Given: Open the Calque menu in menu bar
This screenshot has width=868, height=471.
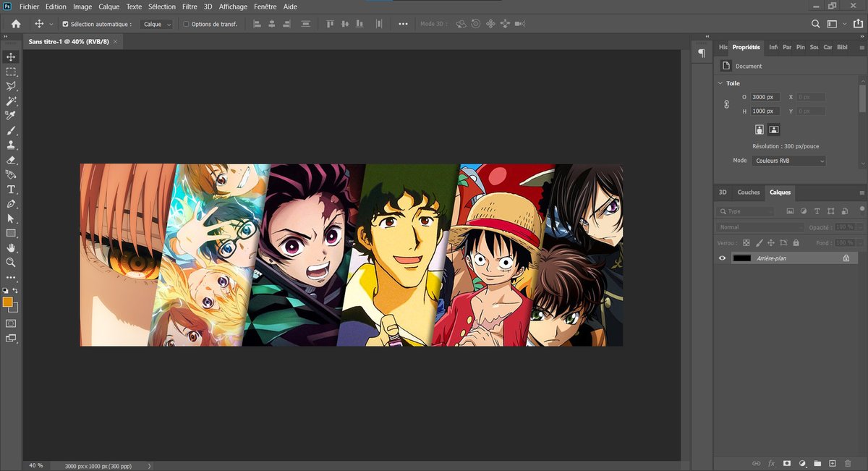Looking at the screenshot, I should [109, 7].
